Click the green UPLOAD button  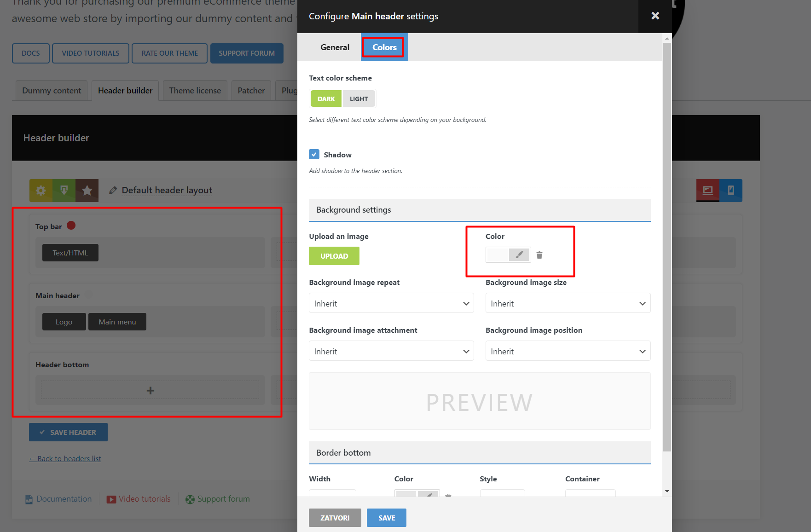(x=334, y=256)
